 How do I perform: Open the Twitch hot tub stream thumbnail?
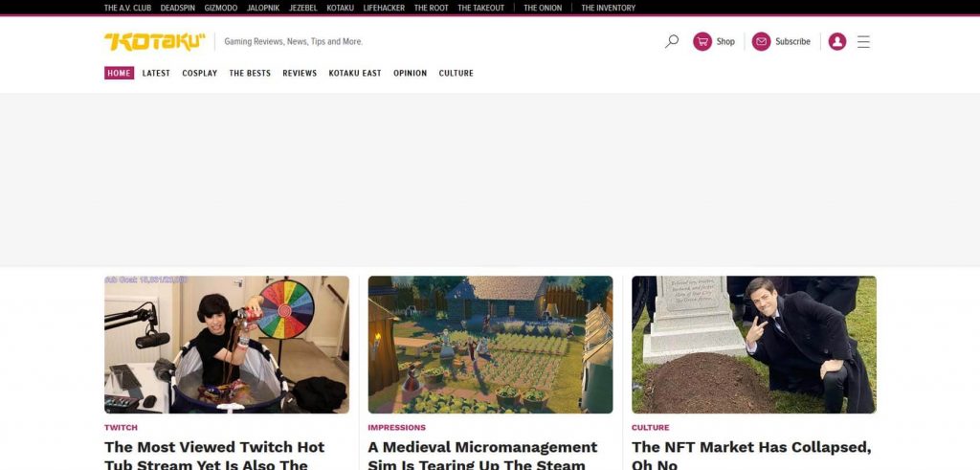[227, 345]
